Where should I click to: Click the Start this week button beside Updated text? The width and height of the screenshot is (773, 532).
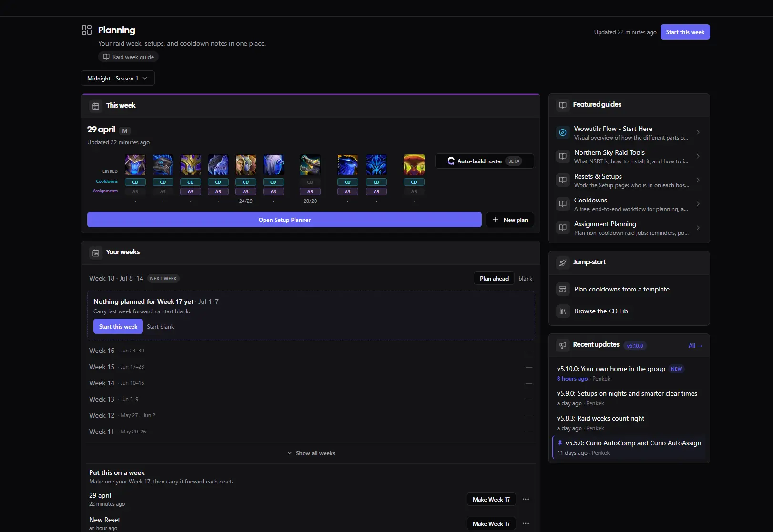click(x=685, y=32)
